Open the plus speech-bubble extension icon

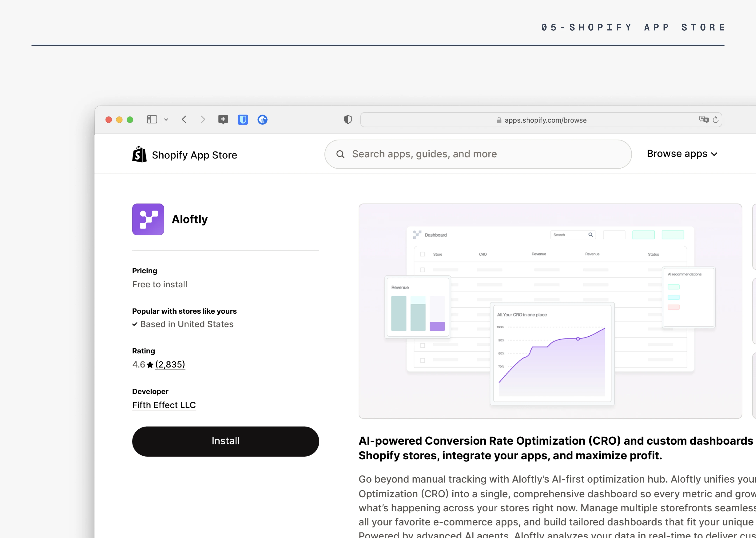click(223, 120)
